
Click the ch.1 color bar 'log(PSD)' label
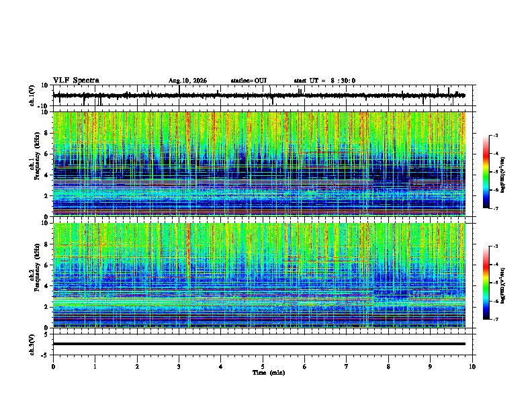point(502,175)
